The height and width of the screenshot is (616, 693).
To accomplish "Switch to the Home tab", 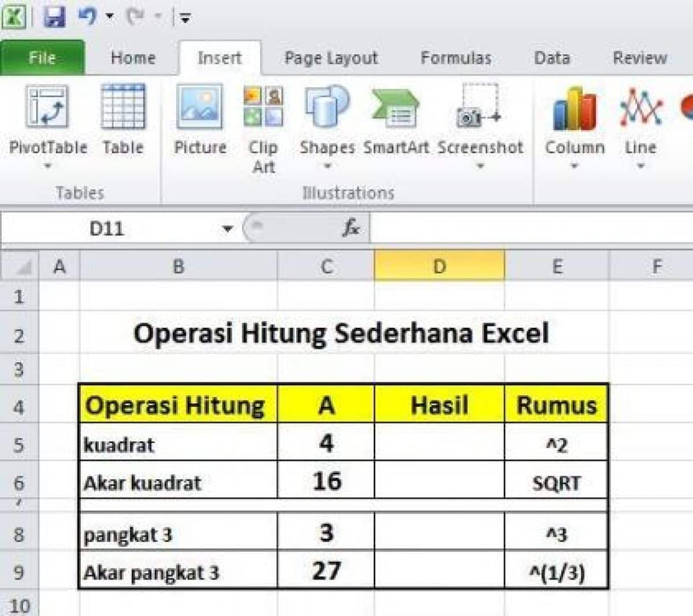I will (x=133, y=58).
